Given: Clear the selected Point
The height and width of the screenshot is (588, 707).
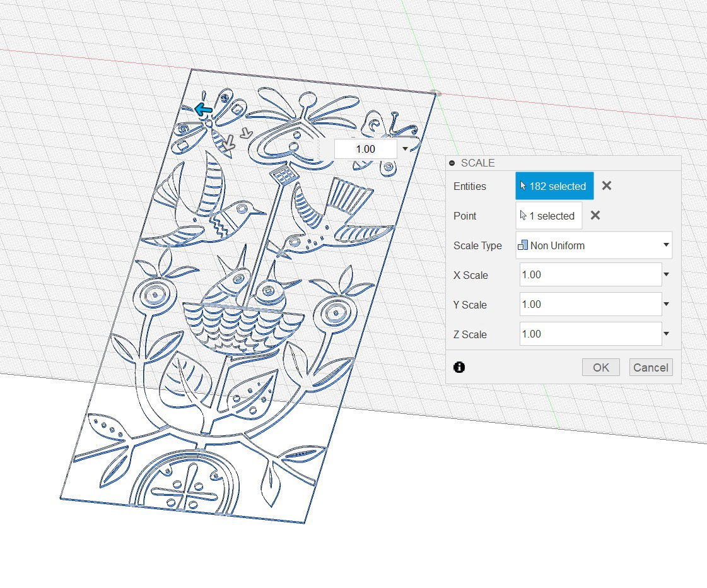Looking at the screenshot, I should 595,216.
